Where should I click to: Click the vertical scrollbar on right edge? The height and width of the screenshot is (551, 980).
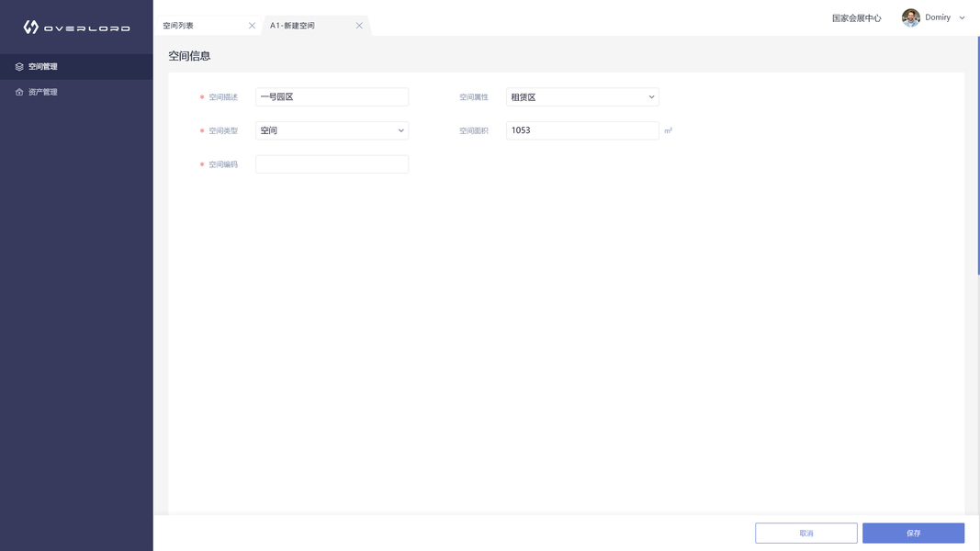(x=978, y=155)
